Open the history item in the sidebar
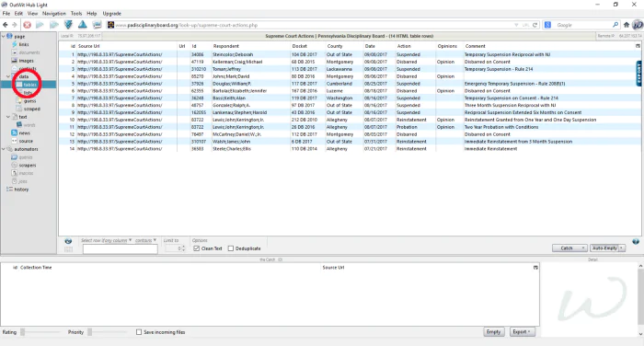This screenshot has height=346, width=644. click(x=21, y=190)
